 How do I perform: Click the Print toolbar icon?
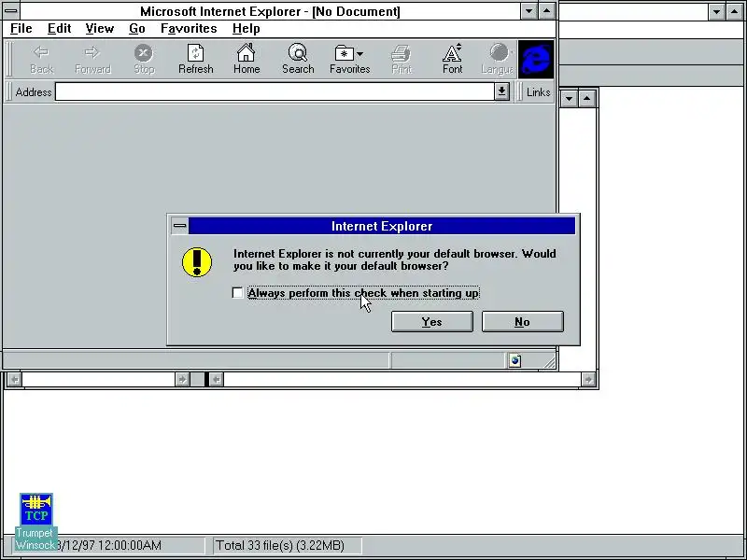402,59
